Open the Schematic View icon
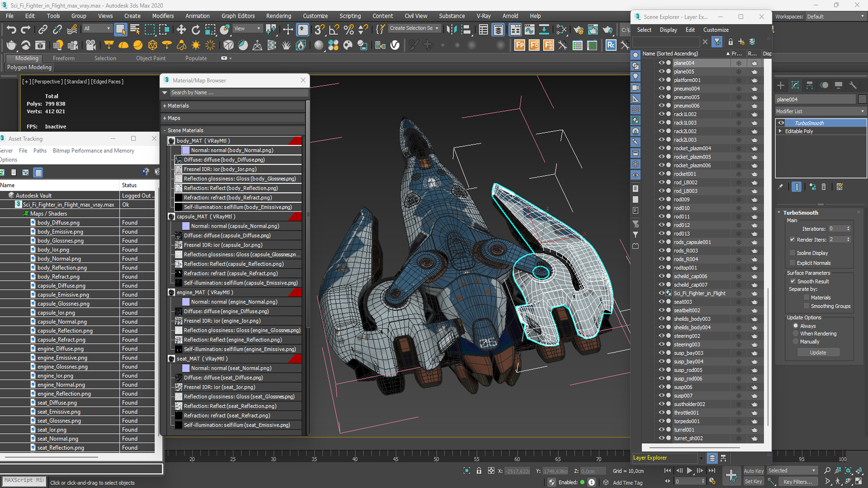Screen dimensions: 868x488 point(544,30)
